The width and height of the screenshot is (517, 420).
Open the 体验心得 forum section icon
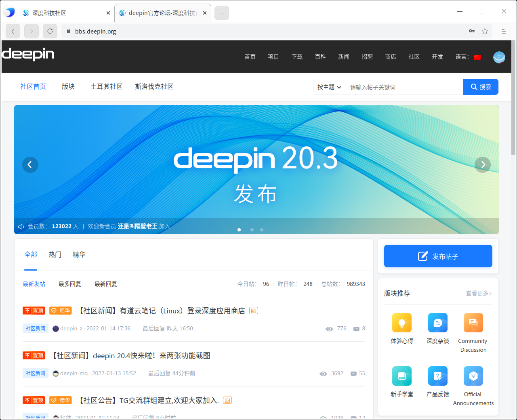click(x=402, y=323)
